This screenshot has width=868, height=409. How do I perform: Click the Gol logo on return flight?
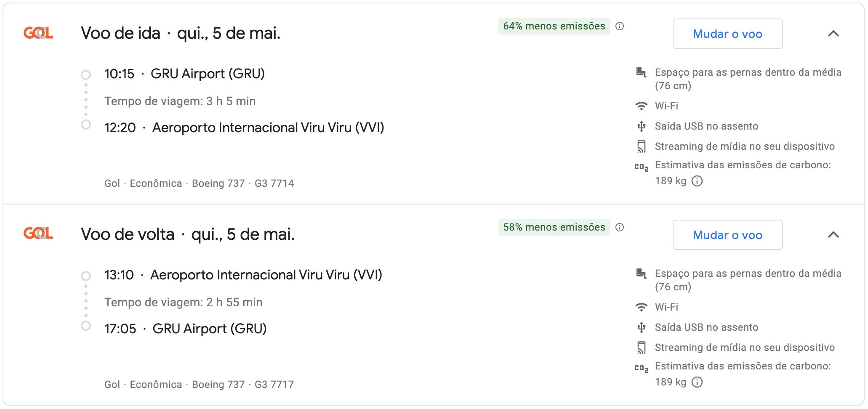pyautogui.click(x=38, y=233)
